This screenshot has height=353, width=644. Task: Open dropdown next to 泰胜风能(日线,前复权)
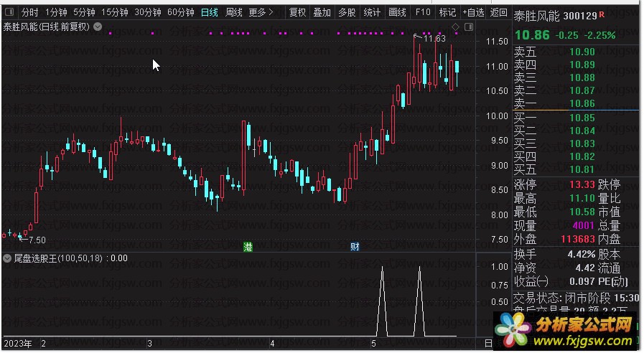pos(98,27)
